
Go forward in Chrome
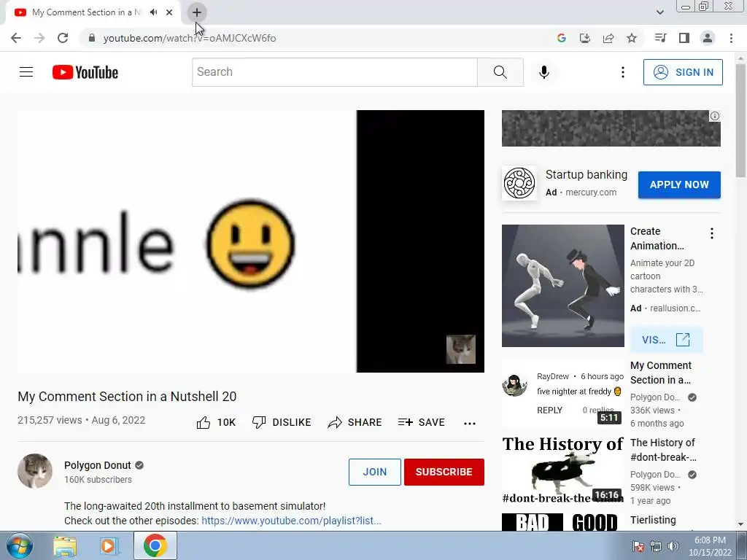[39, 38]
